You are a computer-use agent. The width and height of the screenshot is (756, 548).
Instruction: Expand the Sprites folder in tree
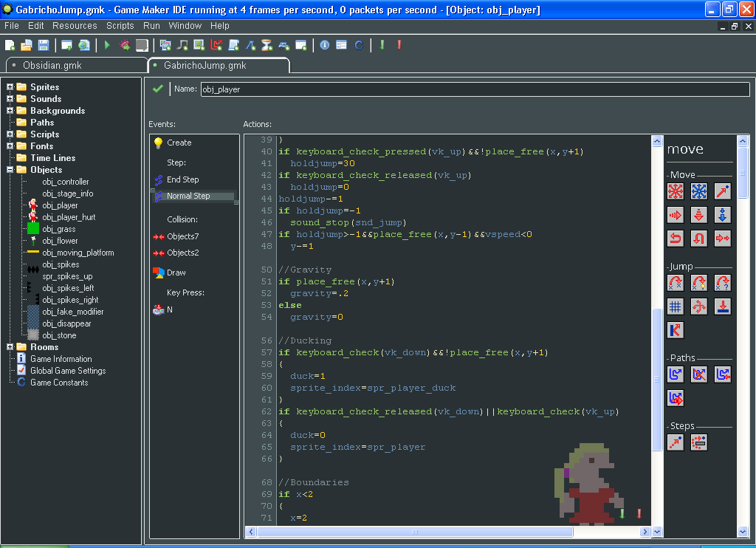pos(10,87)
